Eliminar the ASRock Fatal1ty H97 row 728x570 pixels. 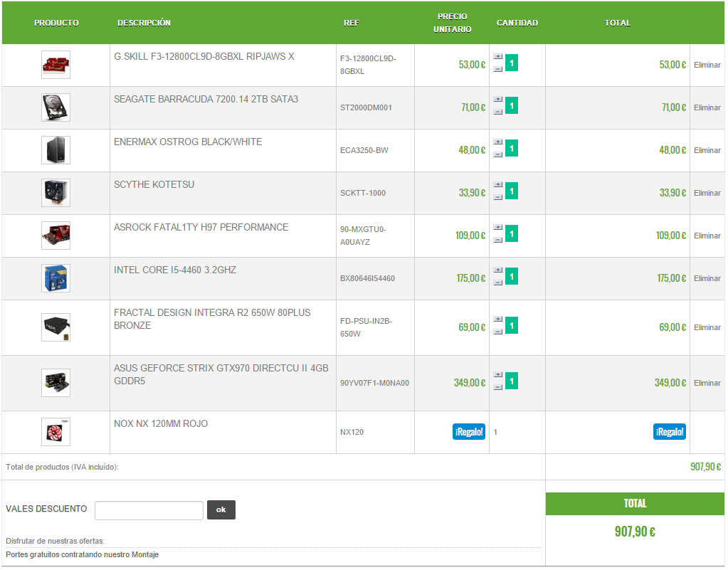(x=707, y=236)
